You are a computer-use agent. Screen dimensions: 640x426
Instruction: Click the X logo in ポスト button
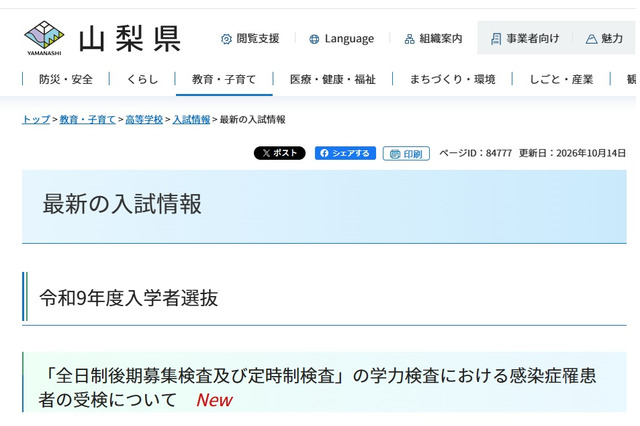(x=266, y=153)
